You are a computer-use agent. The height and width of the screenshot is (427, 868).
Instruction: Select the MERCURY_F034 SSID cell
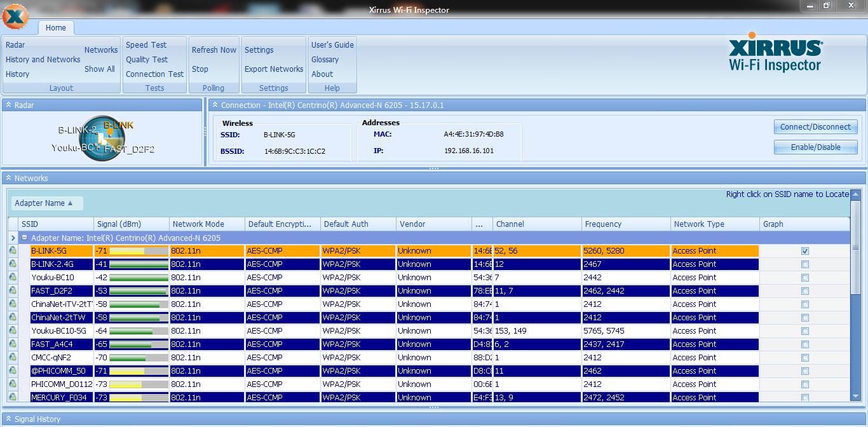tap(62, 398)
